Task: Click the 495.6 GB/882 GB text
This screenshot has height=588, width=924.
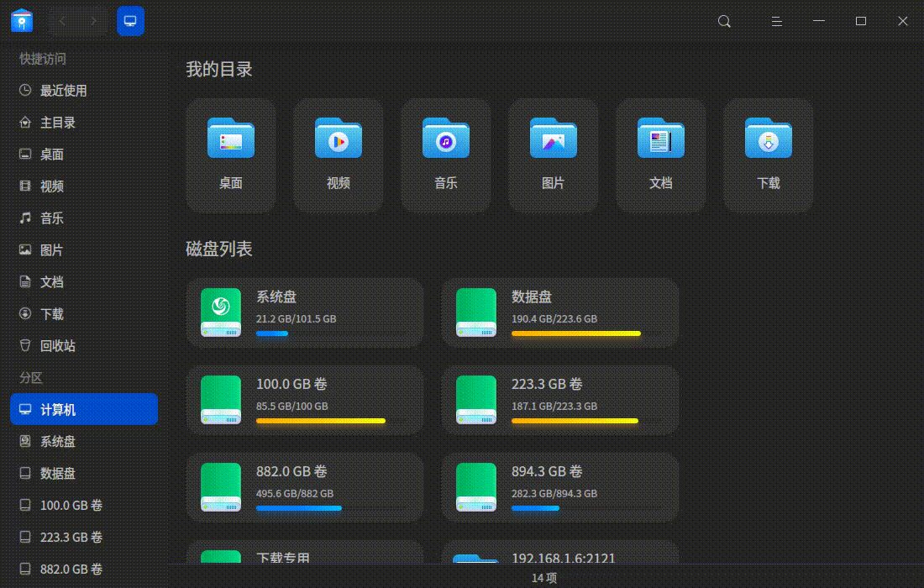Action: tap(295, 493)
